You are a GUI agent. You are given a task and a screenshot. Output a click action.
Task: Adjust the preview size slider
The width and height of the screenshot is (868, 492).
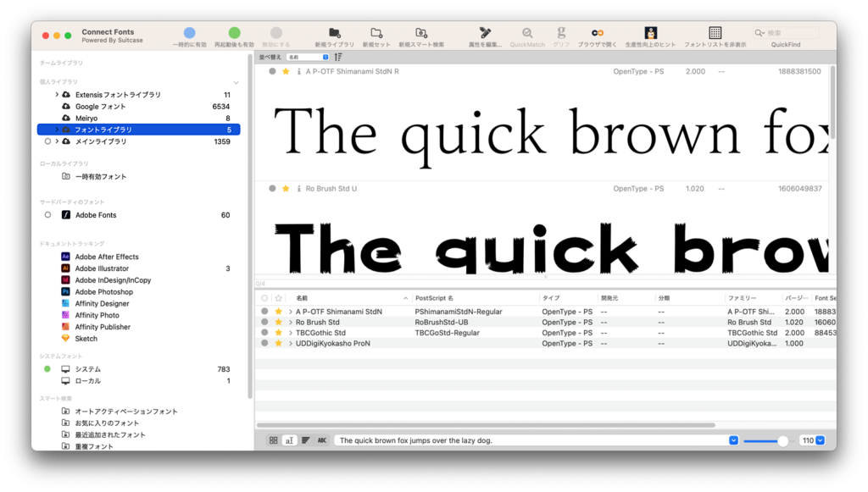tap(782, 441)
